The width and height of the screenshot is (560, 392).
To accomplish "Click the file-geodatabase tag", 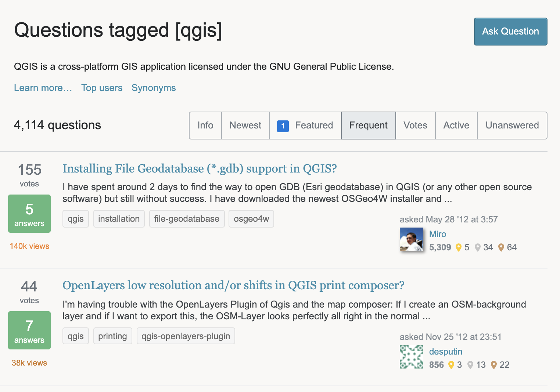I will click(x=187, y=219).
